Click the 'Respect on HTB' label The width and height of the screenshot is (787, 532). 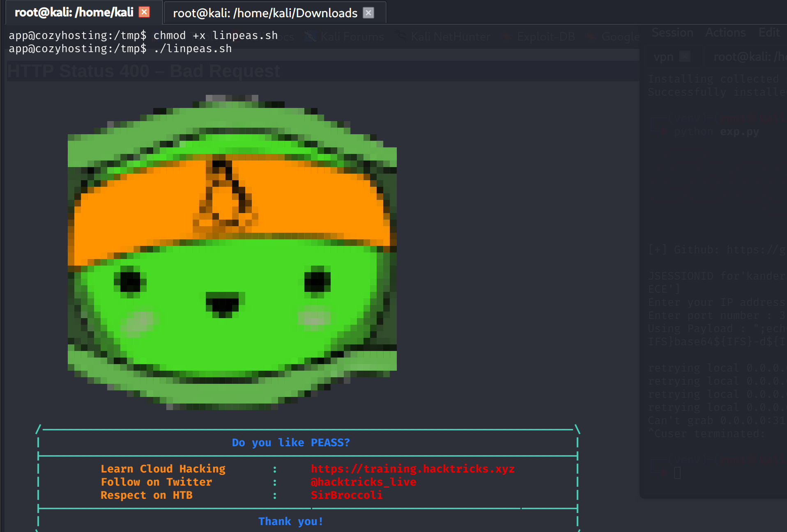tap(147, 495)
